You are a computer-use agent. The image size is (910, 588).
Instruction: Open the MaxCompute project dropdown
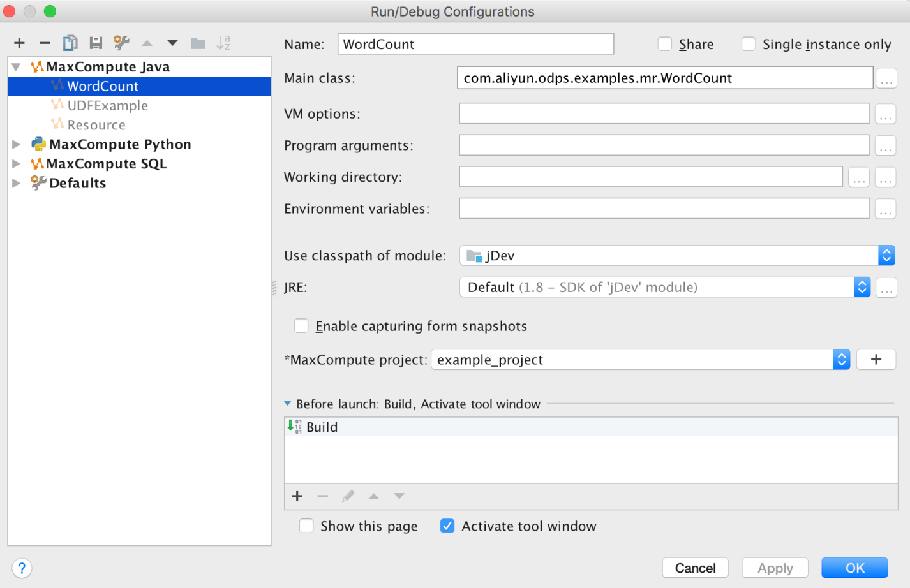pos(841,360)
